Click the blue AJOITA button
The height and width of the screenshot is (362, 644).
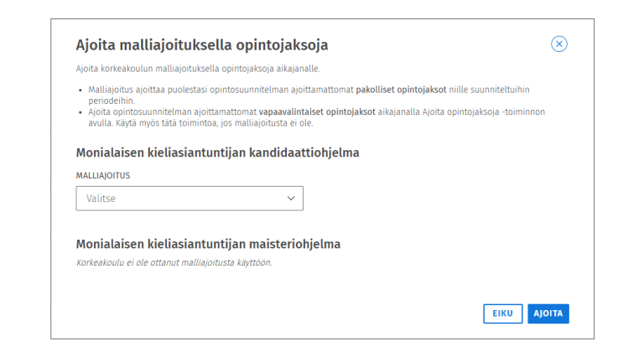click(x=548, y=313)
